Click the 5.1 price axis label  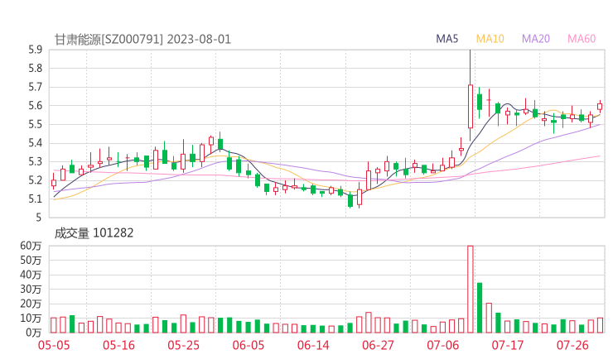click(x=35, y=199)
